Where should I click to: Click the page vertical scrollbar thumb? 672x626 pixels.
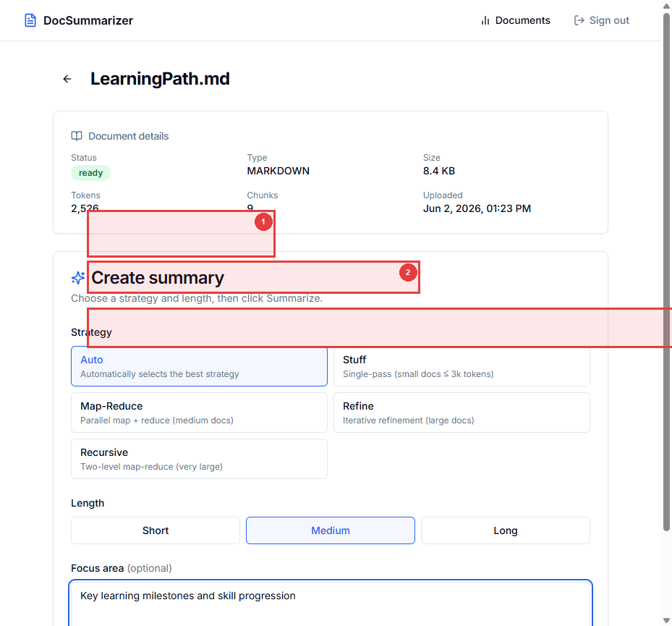tap(666, 272)
